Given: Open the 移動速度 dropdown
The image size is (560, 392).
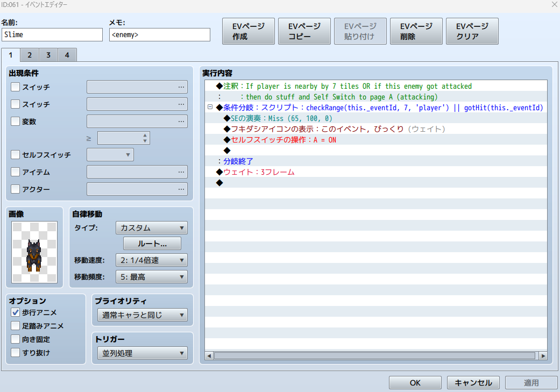Looking at the screenshot, I should [151, 260].
